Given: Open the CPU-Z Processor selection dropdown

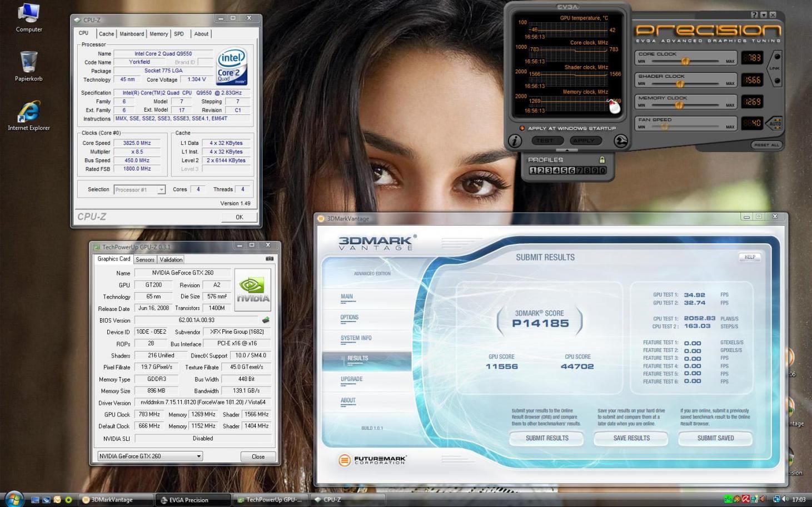Looking at the screenshot, I should [x=140, y=189].
